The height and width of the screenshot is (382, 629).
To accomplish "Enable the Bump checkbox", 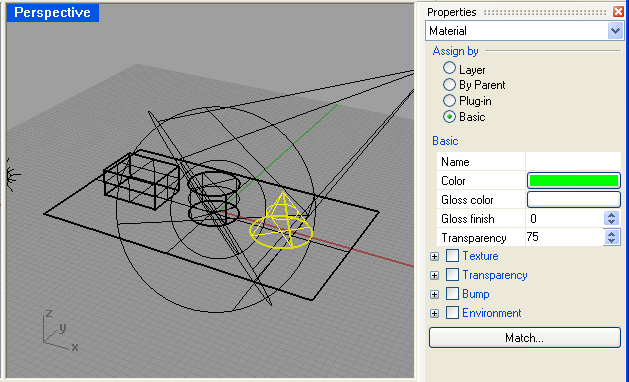I will click(x=452, y=293).
